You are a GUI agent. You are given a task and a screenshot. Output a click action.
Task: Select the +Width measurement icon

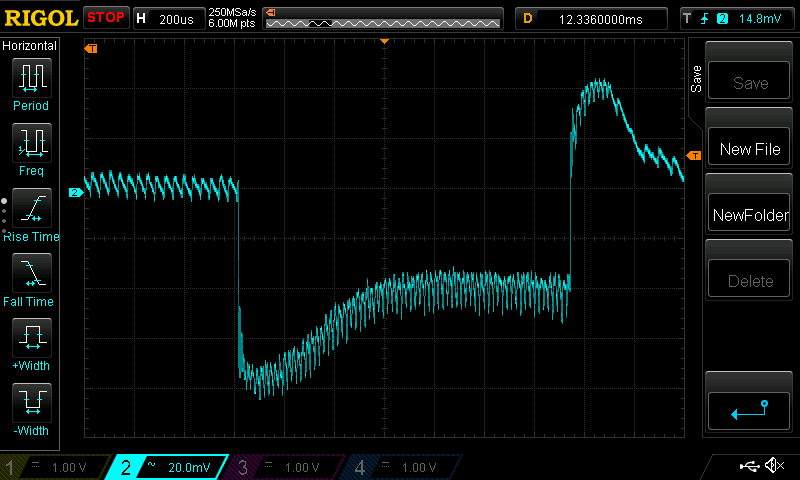pyautogui.click(x=32, y=337)
